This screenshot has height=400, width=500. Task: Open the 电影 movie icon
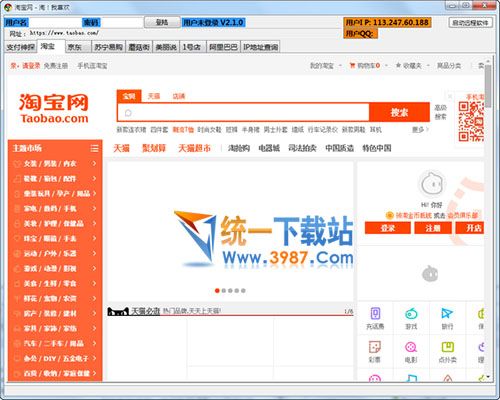[x=411, y=347]
